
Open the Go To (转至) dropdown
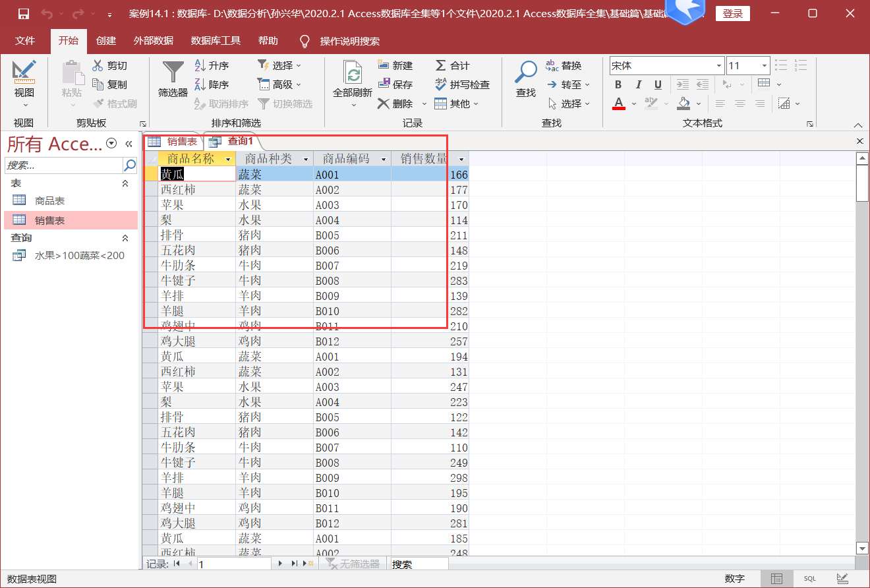point(569,84)
